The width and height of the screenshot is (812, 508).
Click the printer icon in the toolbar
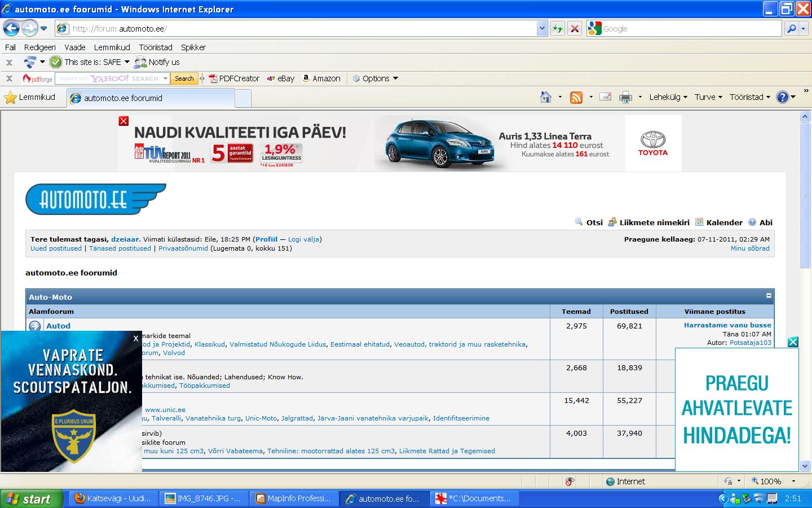click(625, 98)
